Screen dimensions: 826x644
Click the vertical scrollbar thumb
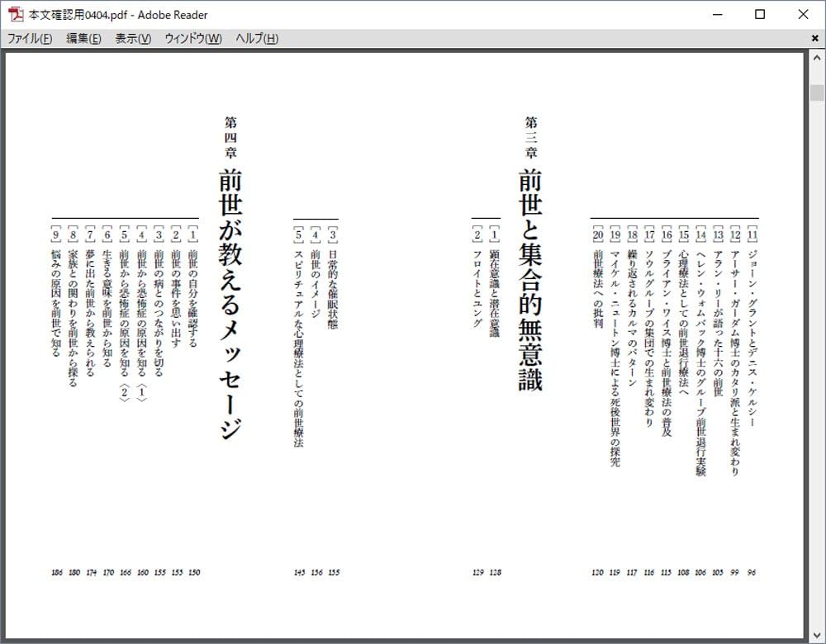819,87
